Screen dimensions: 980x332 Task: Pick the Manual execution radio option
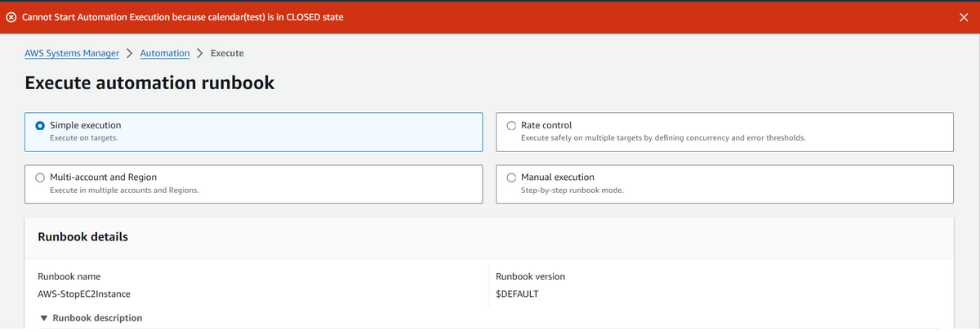(511, 177)
